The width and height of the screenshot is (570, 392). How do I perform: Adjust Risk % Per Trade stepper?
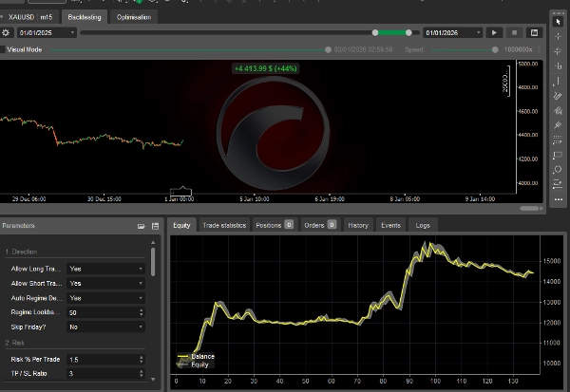(141, 360)
